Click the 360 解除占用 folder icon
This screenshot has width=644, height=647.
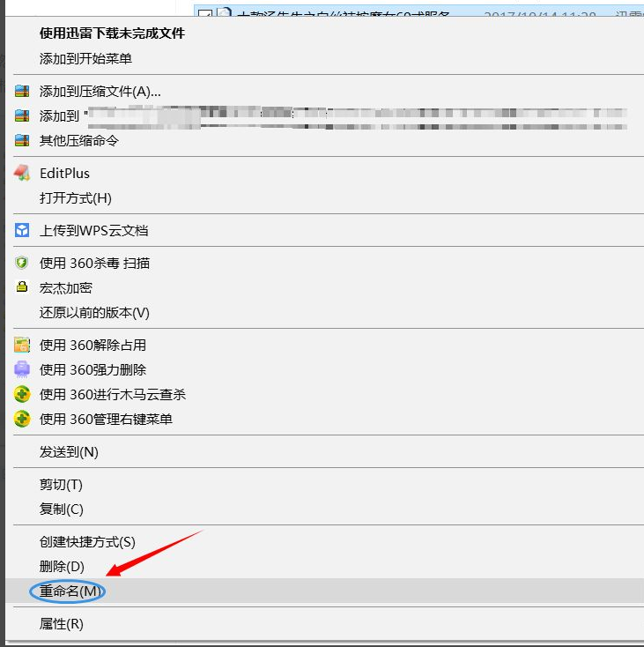pos(22,345)
